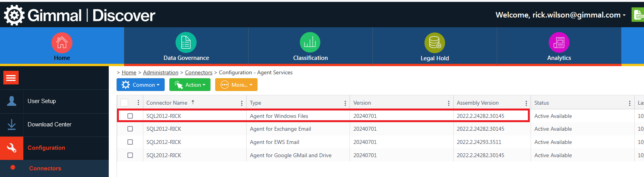The image size is (644, 177).
Task: Open the Analytics magenta icon
Action: (559, 43)
